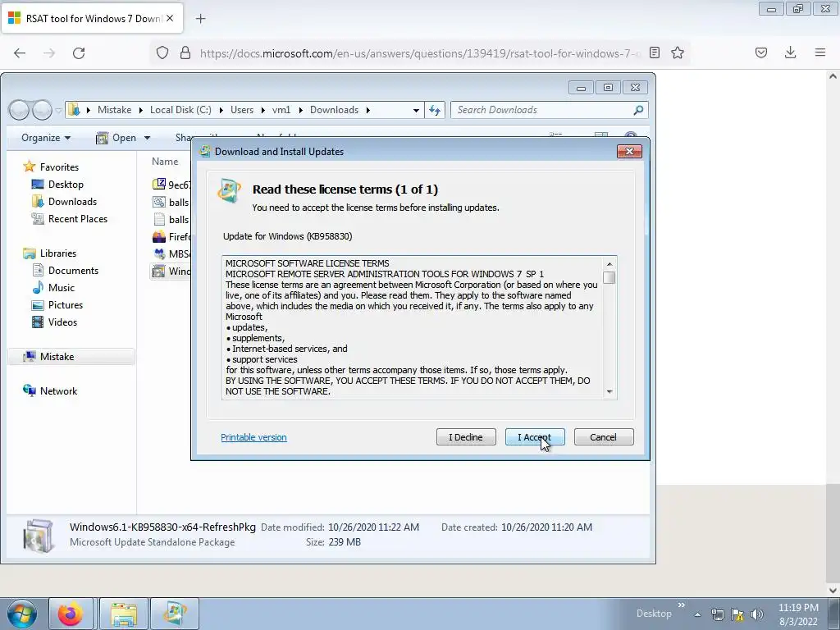Open Desktop under Favorites
Image resolution: width=840 pixels, height=630 pixels.
coord(66,185)
